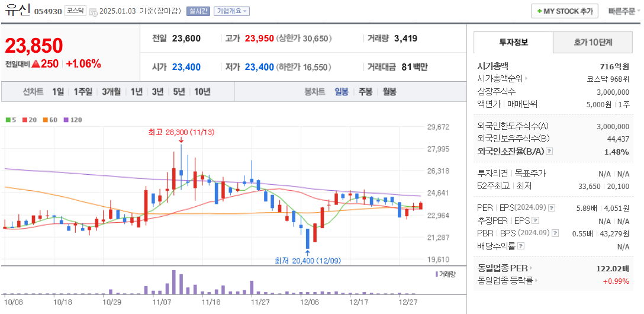The width and height of the screenshot is (644, 314).
Task: Open the 기업개요 dropdown
Action: [x=231, y=11]
